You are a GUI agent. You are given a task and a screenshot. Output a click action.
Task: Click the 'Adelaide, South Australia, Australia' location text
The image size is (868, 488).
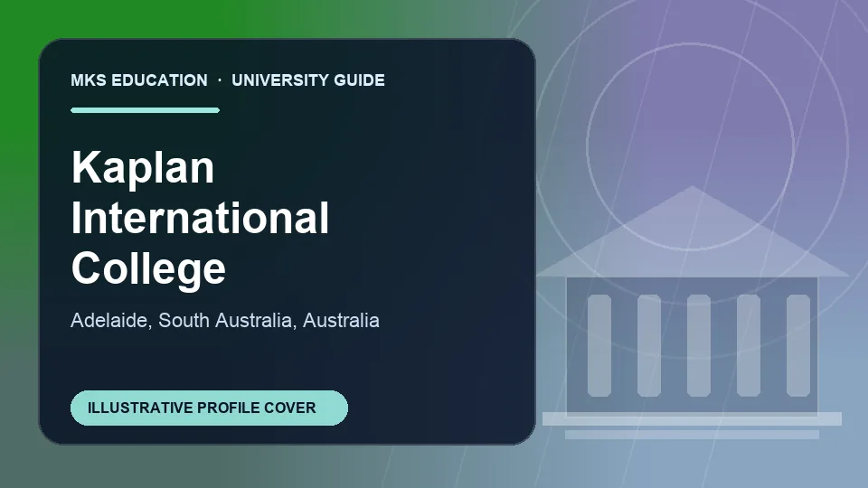(225, 320)
